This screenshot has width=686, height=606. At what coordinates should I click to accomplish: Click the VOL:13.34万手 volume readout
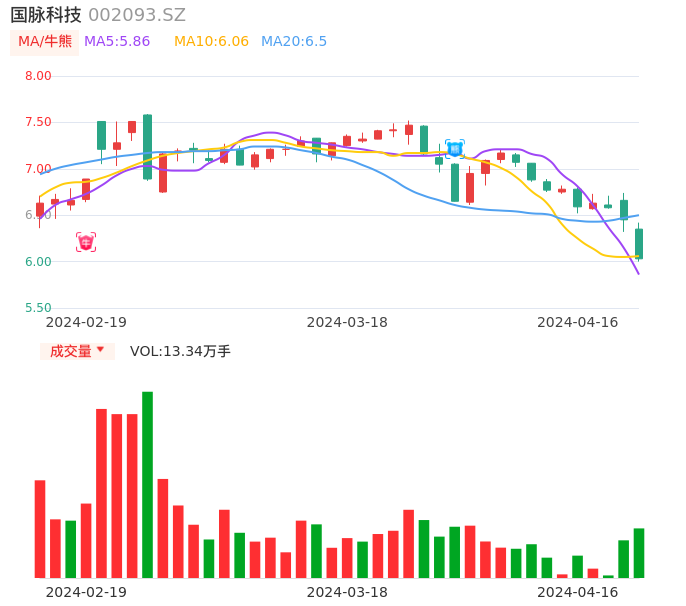coord(180,351)
